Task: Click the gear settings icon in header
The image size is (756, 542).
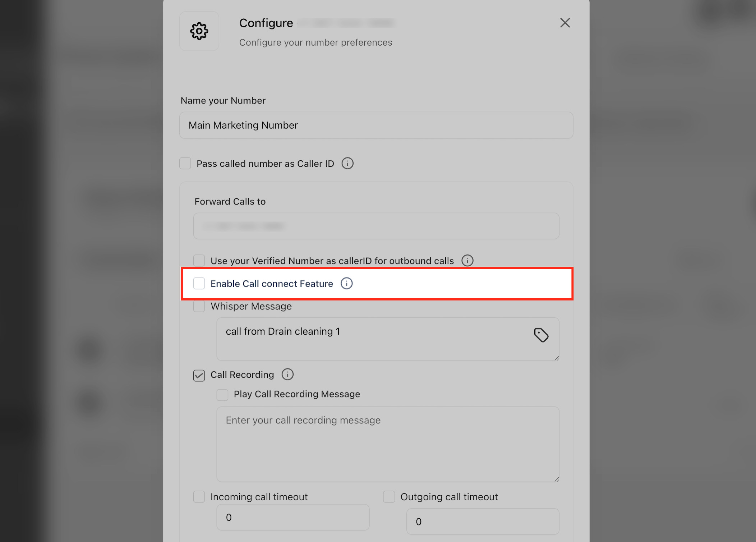Action: 199,31
